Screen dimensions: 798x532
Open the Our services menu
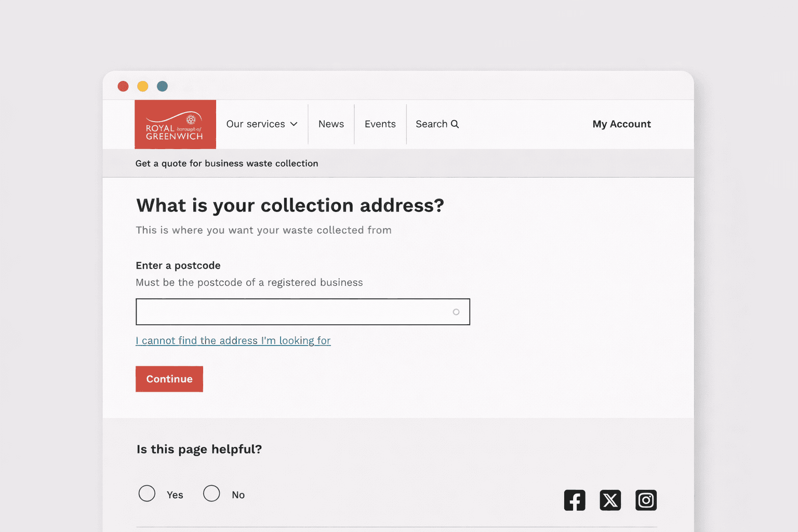(256, 124)
